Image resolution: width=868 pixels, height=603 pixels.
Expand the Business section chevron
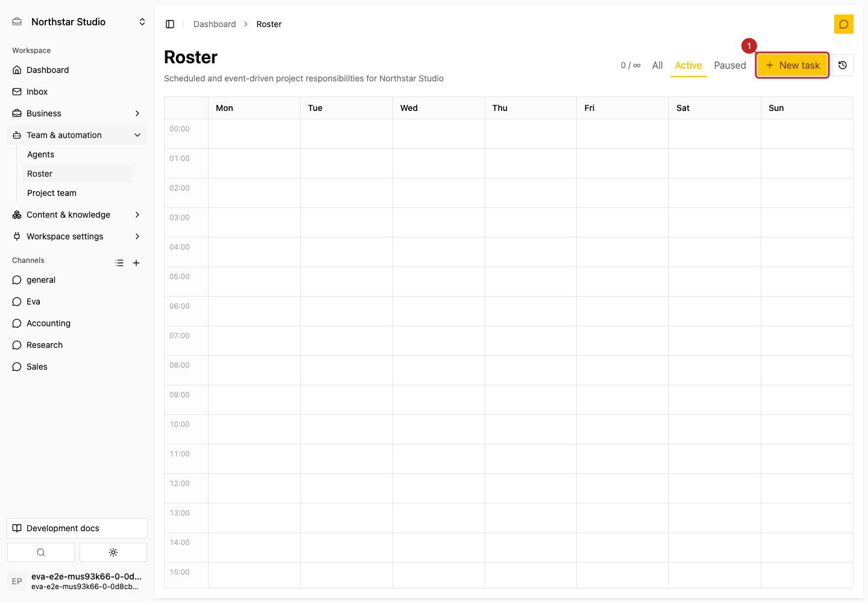tap(137, 113)
